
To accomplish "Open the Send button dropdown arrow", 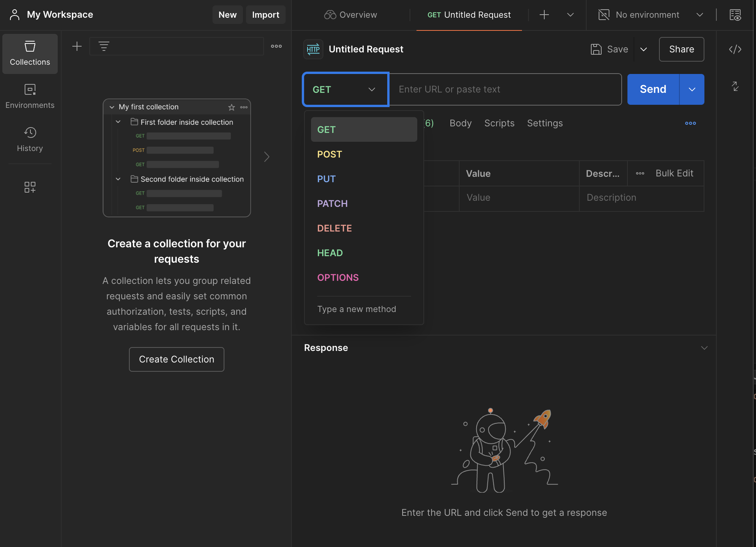I will click(x=692, y=89).
